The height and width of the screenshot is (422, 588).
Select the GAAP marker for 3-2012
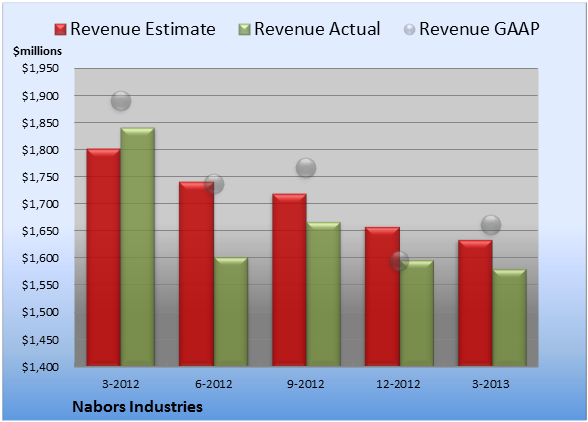[121, 101]
